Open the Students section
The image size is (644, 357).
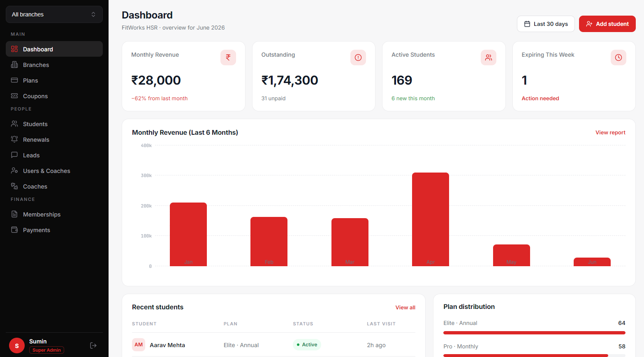[54, 124]
